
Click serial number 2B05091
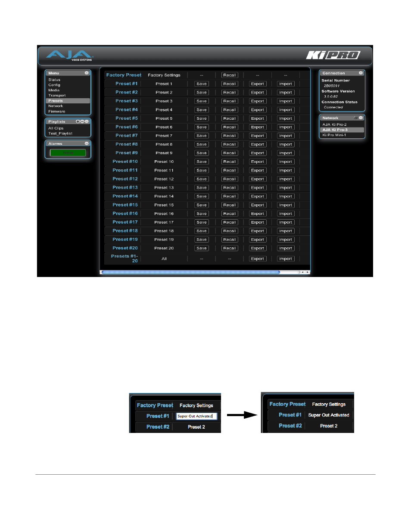click(x=331, y=86)
